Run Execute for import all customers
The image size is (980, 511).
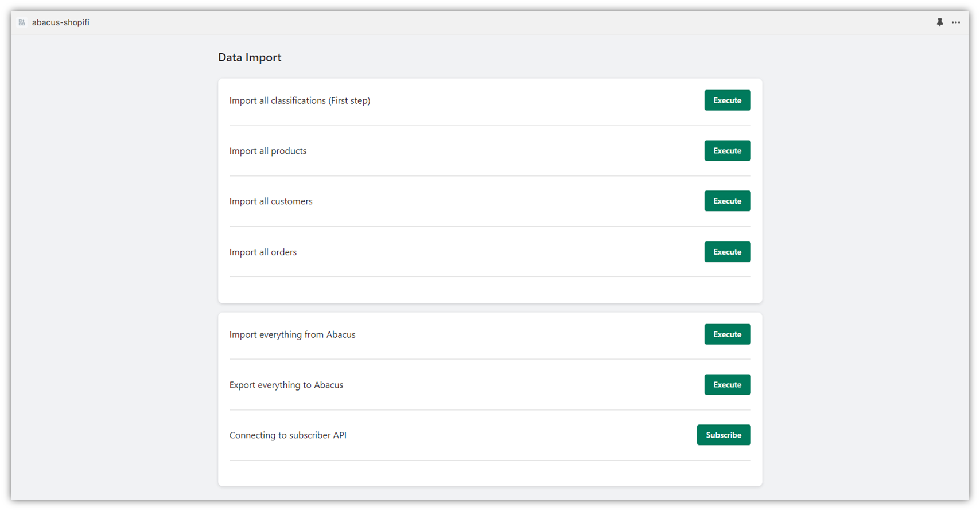point(727,201)
